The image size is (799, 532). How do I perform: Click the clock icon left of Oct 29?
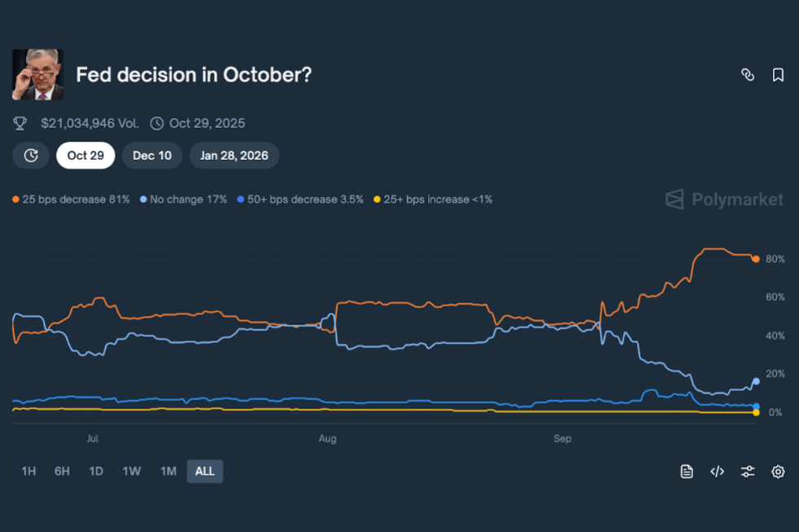coord(30,155)
